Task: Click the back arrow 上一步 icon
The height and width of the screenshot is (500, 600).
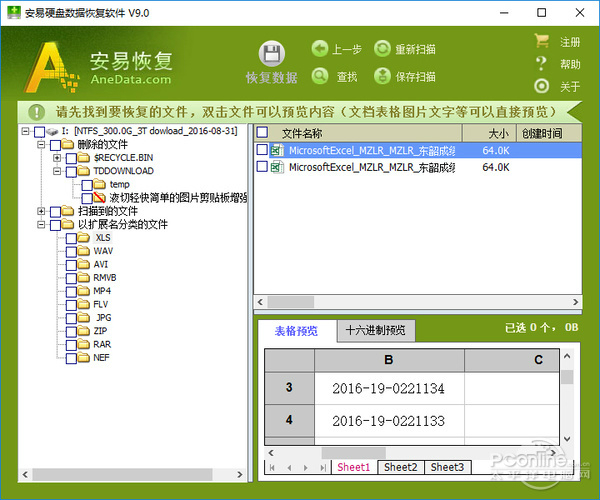Action: [320, 49]
